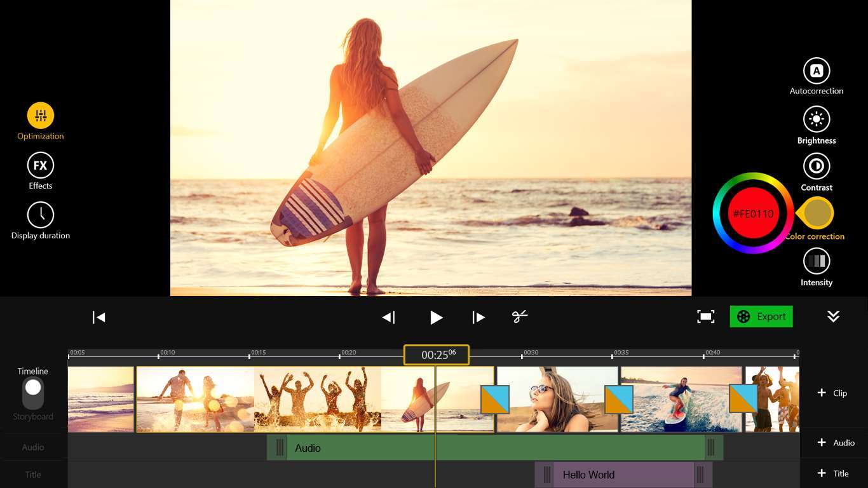Image resolution: width=868 pixels, height=488 pixels.
Task: Open the Optimization panel icon
Action: [x=41, y=116]
